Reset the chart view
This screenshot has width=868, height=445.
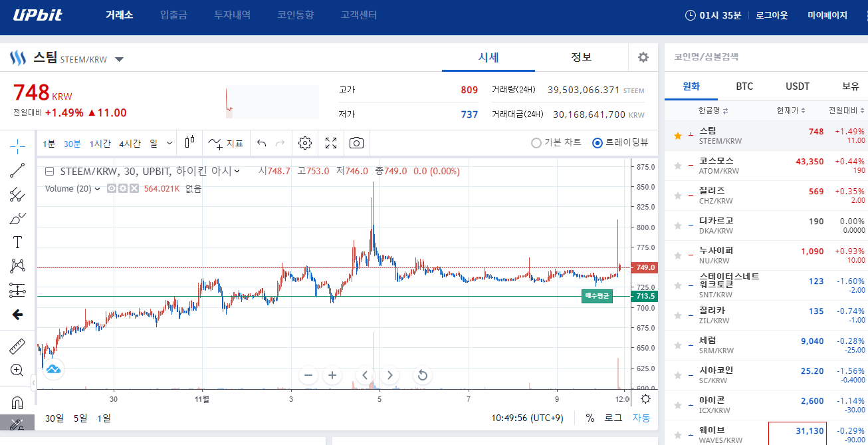[x=422, y=375]
